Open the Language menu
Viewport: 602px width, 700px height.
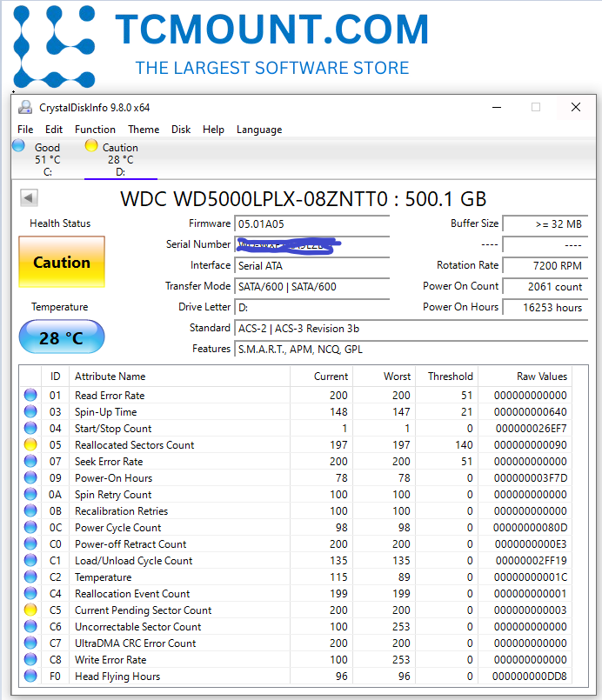[x=259, y=130]
